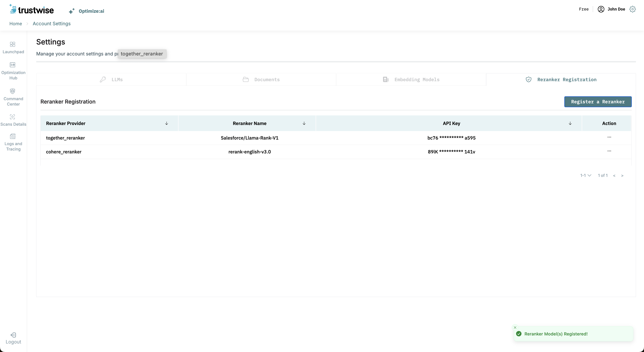644x352 pixels.
Task: Click the Optimize:ai sparkle icon
Action: tap(72, 11)
